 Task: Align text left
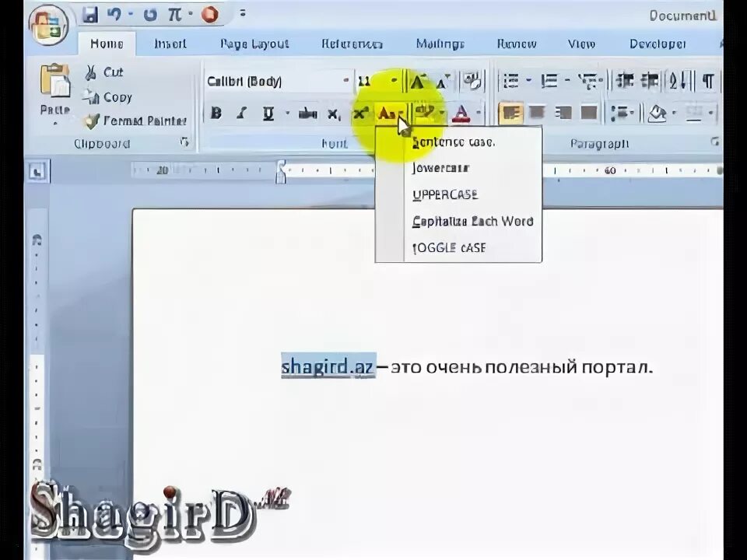(510, 114)
